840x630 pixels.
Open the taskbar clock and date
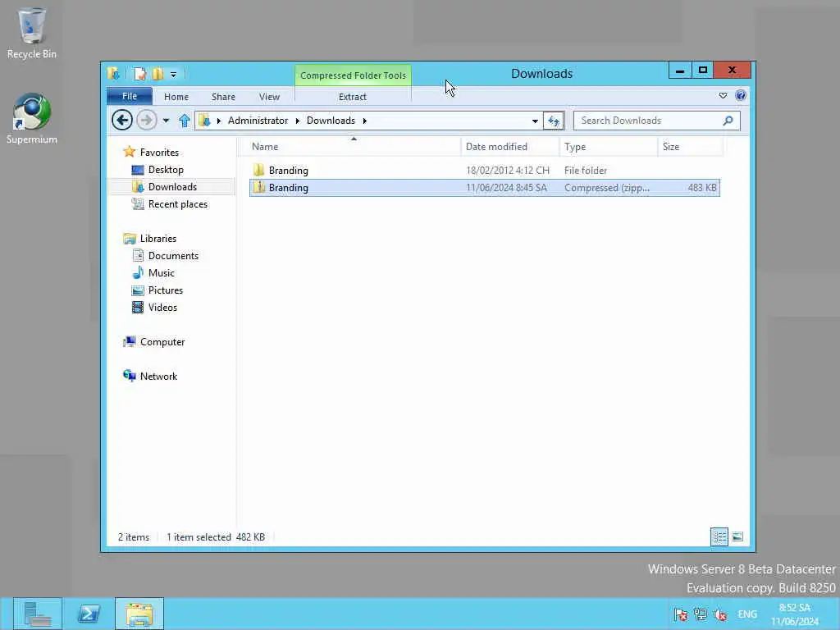pyautogui.click(x=795, y=614)
